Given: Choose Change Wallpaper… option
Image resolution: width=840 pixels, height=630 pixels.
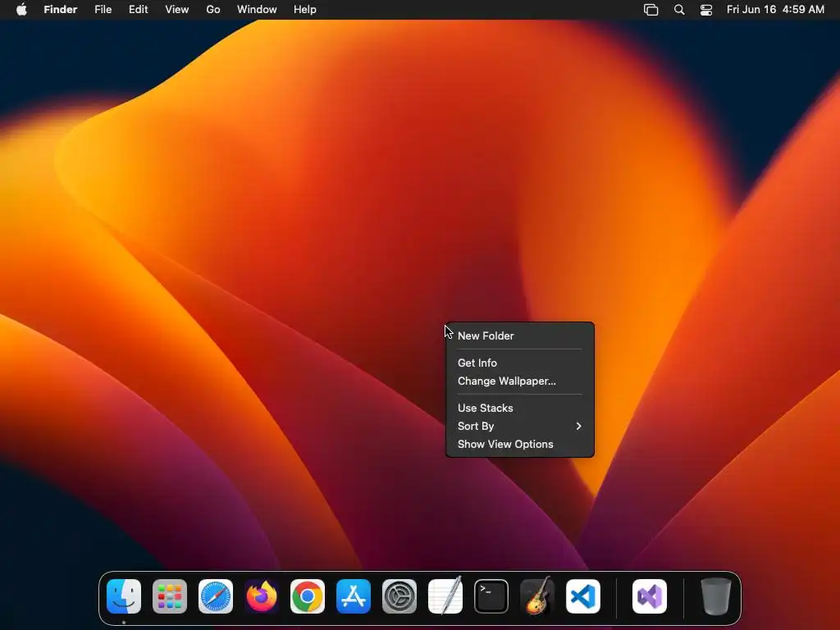Looking at the screenshot, I should 519,381.
